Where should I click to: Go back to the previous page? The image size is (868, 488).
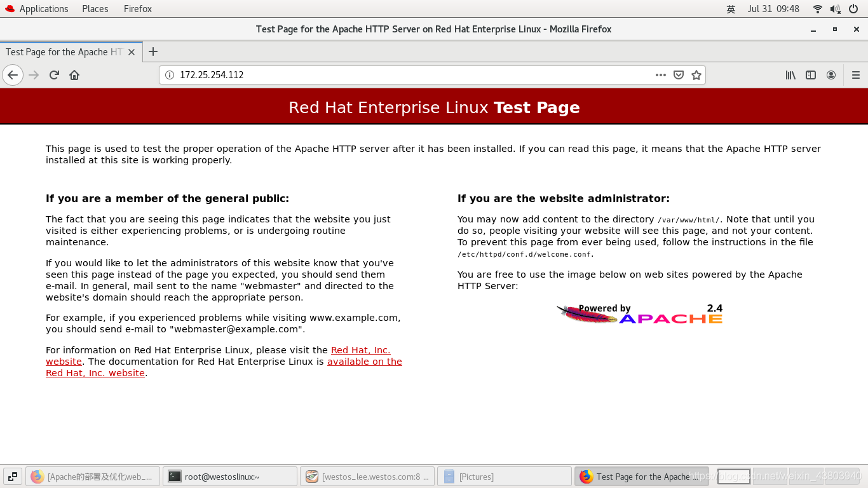[x=13, y=75]
